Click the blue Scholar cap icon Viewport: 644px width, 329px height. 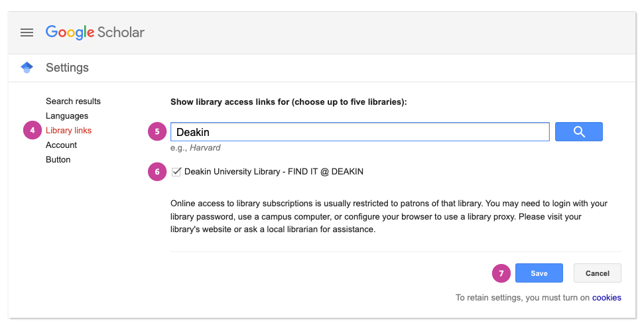point(27,68)
